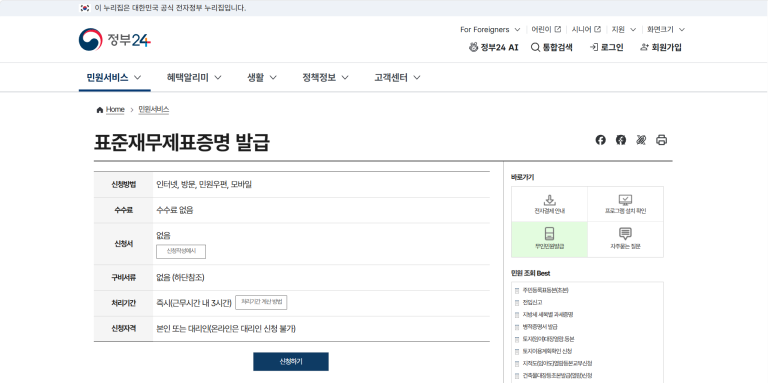Open 토지(임야)대장열람·등본 link
768x383 pixels.
pos(549,339)
